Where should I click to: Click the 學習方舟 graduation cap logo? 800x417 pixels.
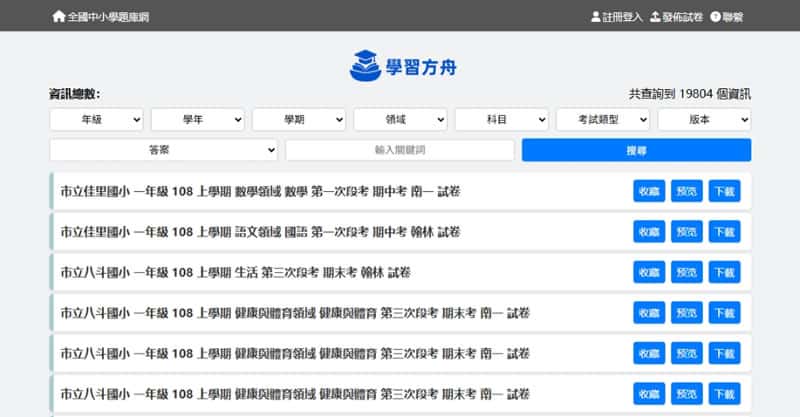click(365, 66)
